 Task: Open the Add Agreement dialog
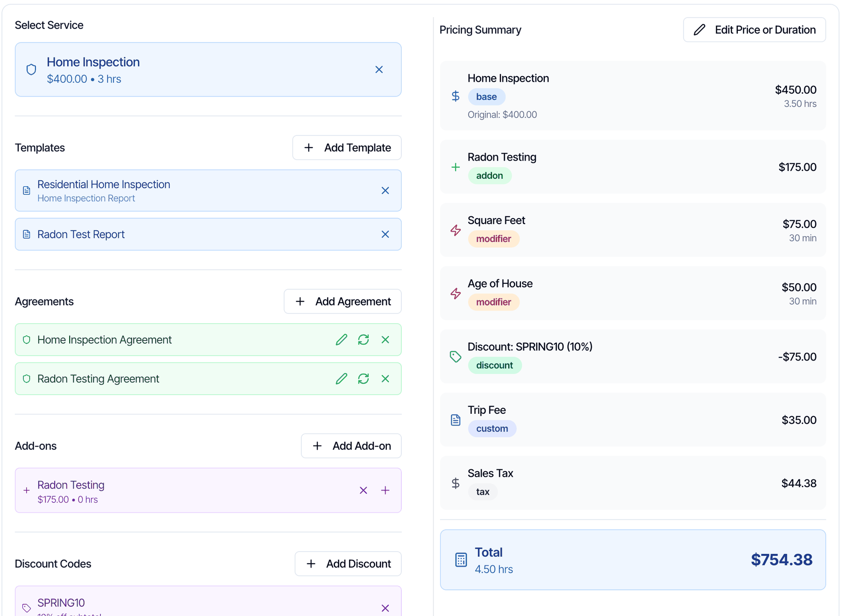(342, 301)
